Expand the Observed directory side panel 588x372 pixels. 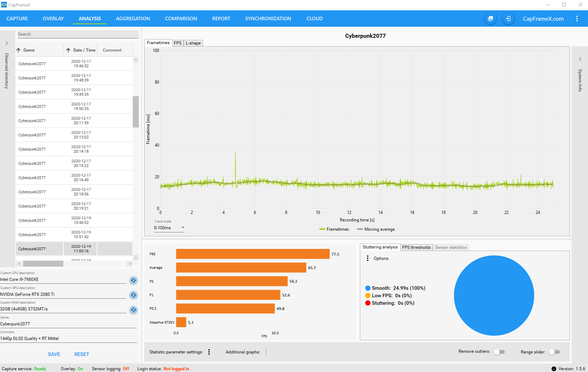pyautogui.click(x=6, y=43)
